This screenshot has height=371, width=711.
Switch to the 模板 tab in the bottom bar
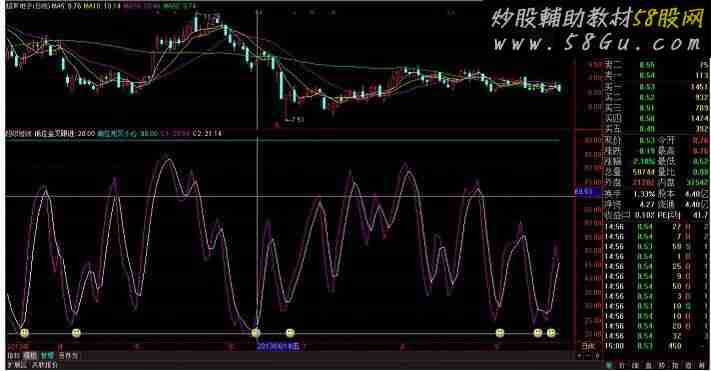pyautogui.click(x=30, y=356)
